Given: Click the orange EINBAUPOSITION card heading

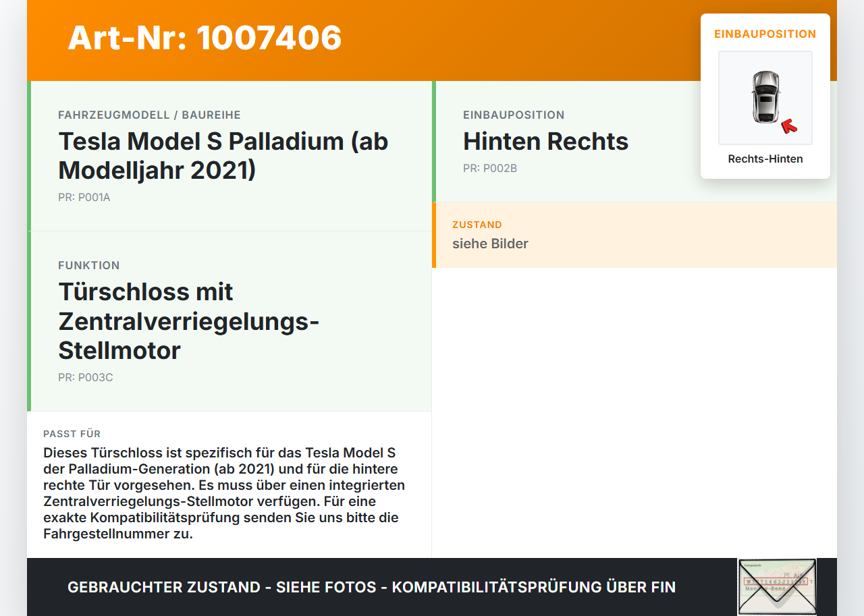Looking at the screenshot, I should click(x=765, y=34).
